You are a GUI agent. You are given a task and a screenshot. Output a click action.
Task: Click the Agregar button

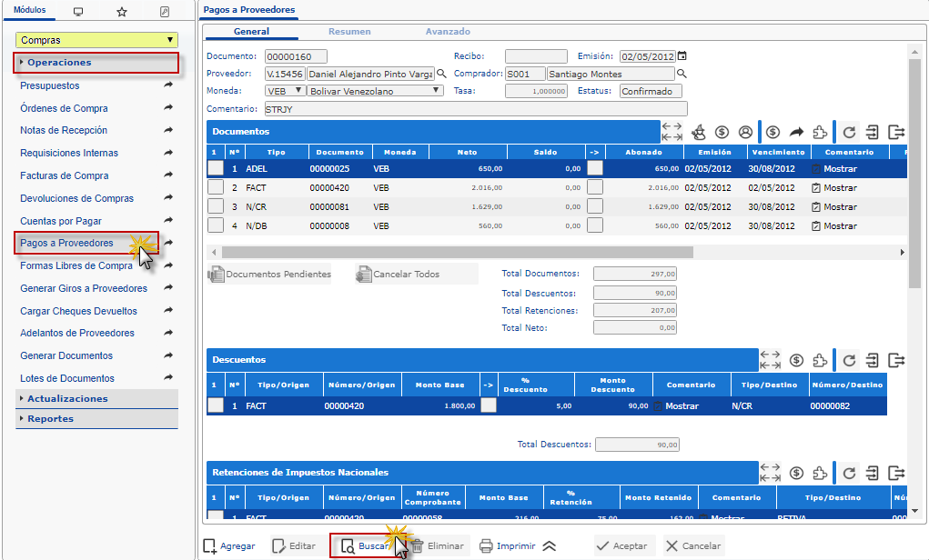click(228, 546)
